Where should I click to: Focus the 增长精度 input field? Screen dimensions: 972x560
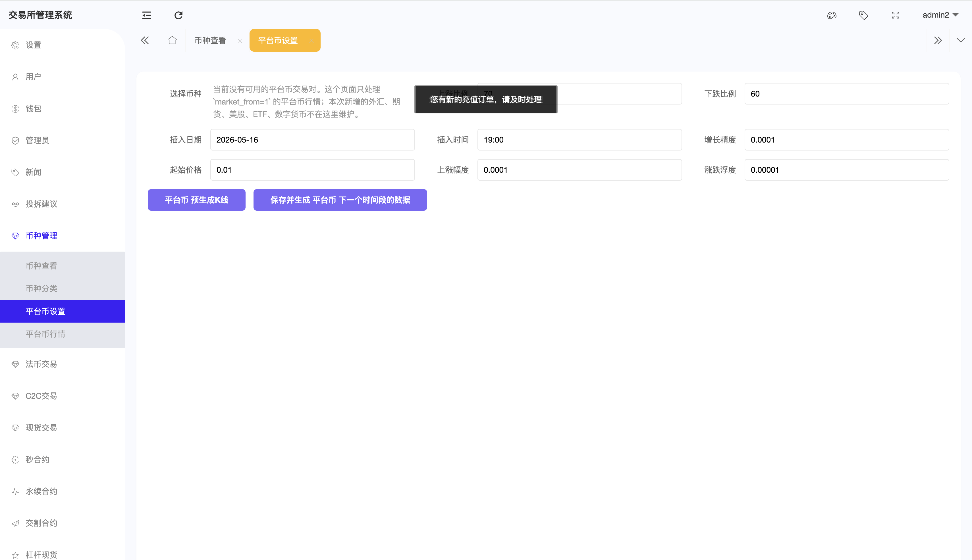[846, 140]
